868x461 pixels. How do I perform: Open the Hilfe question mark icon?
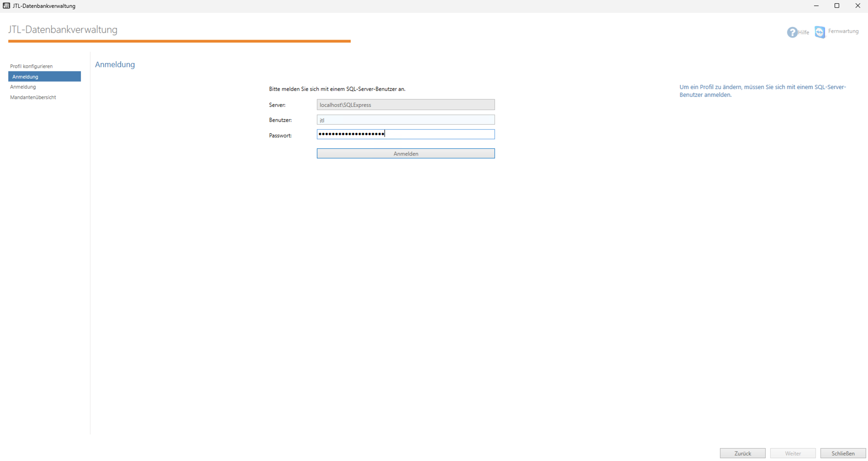[x=792, y=32]
